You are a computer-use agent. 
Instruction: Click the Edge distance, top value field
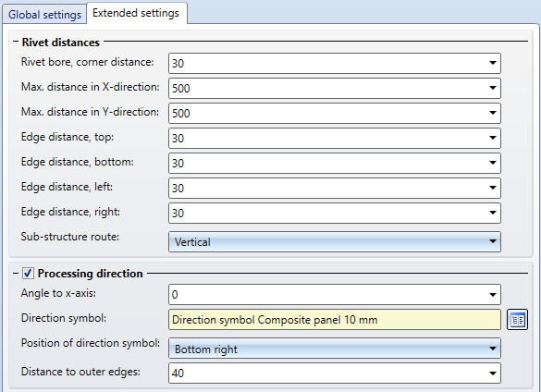(x=335, y=138)
